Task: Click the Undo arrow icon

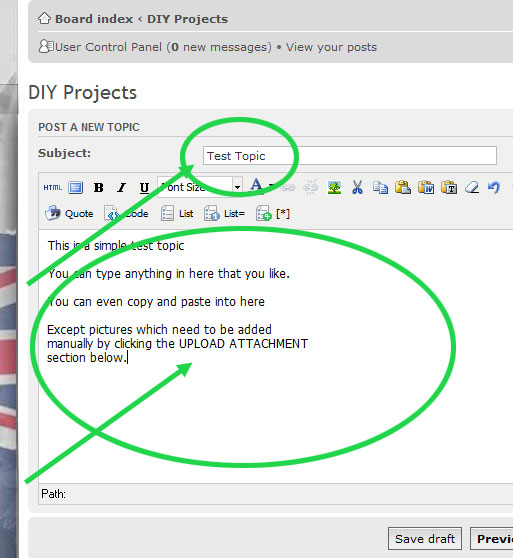Action: tap(494, 187)
